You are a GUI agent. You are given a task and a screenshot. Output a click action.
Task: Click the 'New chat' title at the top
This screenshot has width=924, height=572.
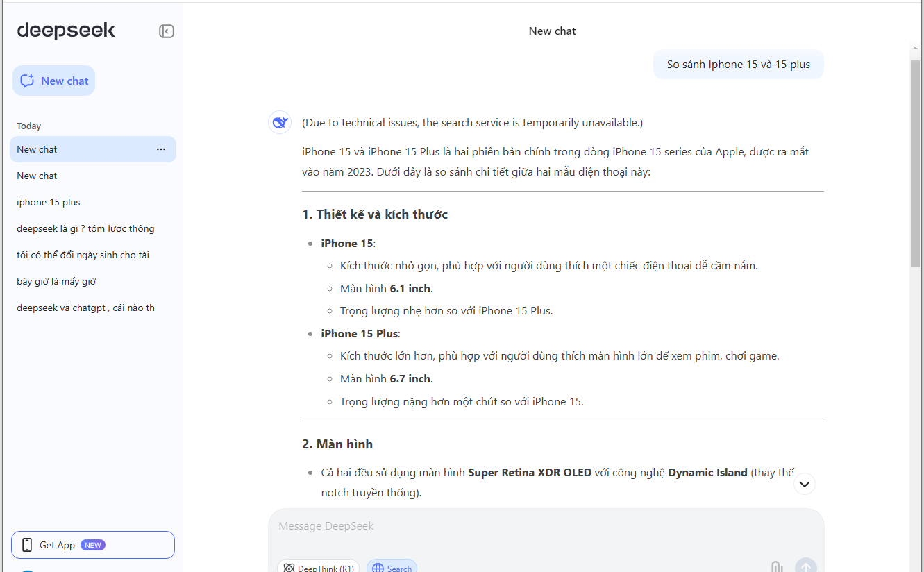[552, 31]
